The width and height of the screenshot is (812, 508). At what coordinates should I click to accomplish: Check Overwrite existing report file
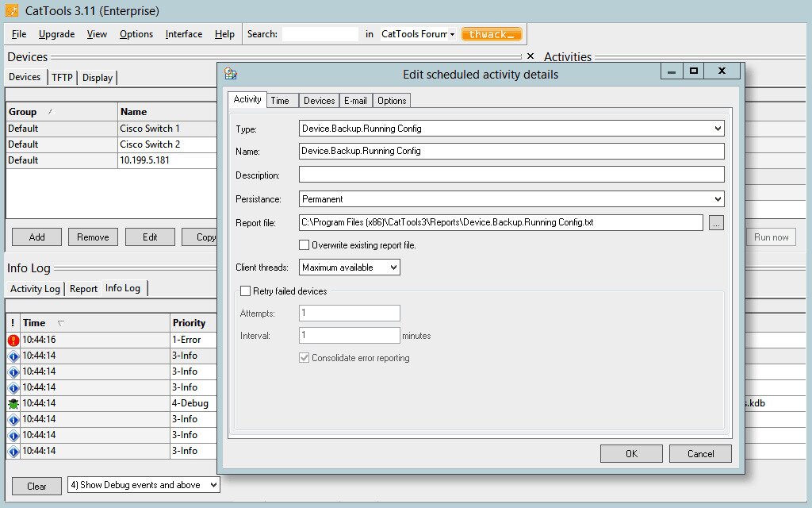[304, 244]
